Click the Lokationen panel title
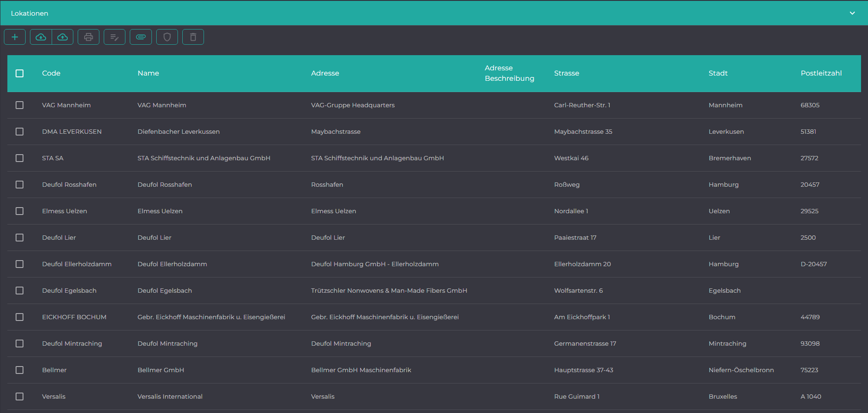The height and width of the screenshot is (413, 868). click(30, 13)
